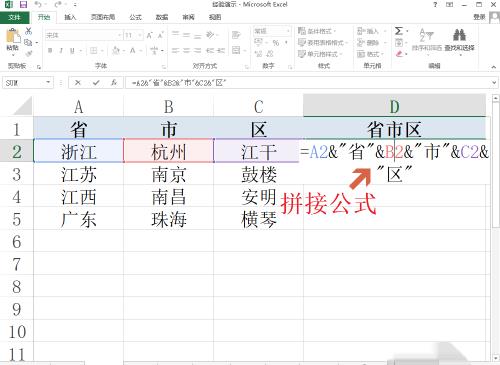Screen dimensions: 500x365
Task: Switch to the View (视图) tab
Action: 215,17
